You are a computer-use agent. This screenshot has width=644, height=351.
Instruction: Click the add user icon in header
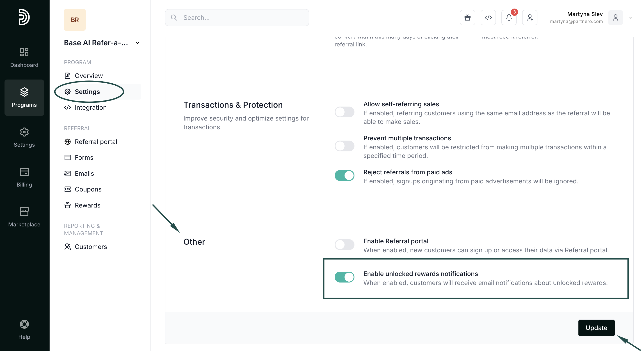point(530,18)
